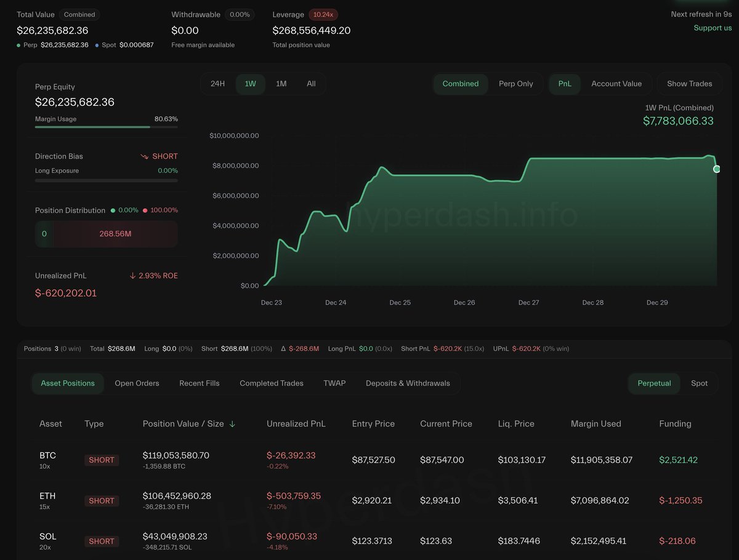The image size is (739, 560).
Task: Click the Show Trades button
Action: click(689, 84)
